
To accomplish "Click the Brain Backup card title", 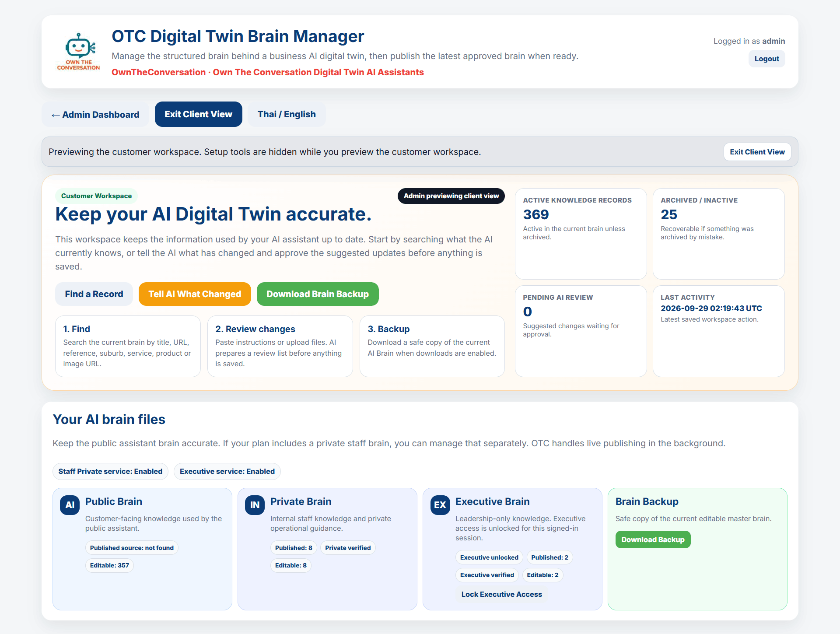I will coord(647,501).
